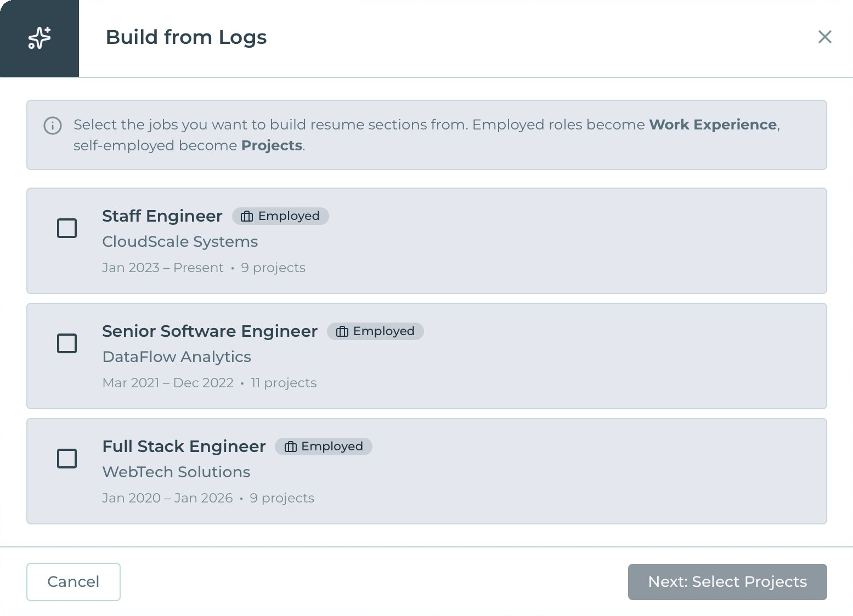Check the Full Stack Engineer checkbox

click(x=66, y=459)
